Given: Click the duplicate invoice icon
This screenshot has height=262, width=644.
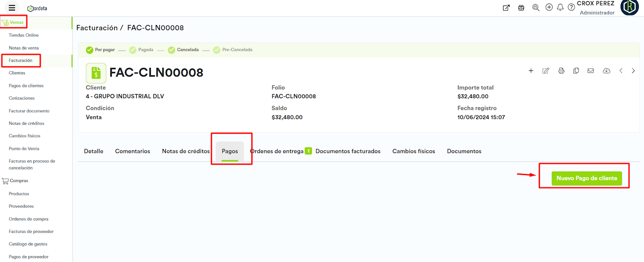Looking at the screenshot, I should point(576,71).
